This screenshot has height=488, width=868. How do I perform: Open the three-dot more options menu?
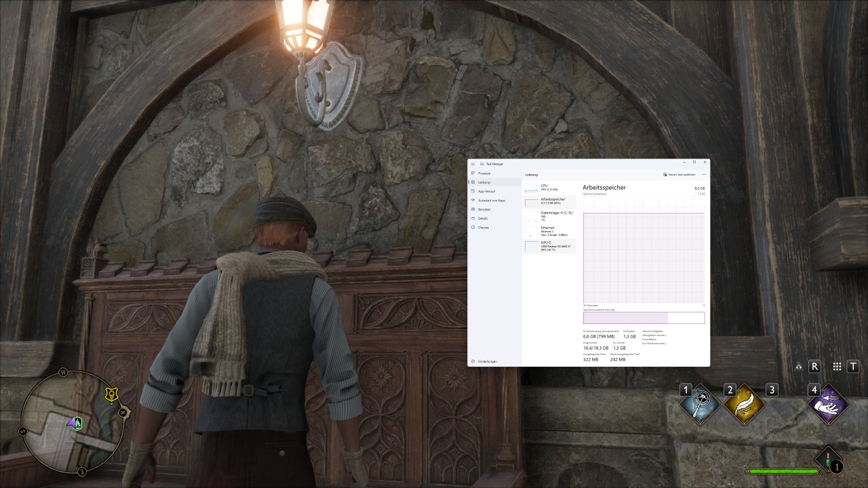click(705, 174)
